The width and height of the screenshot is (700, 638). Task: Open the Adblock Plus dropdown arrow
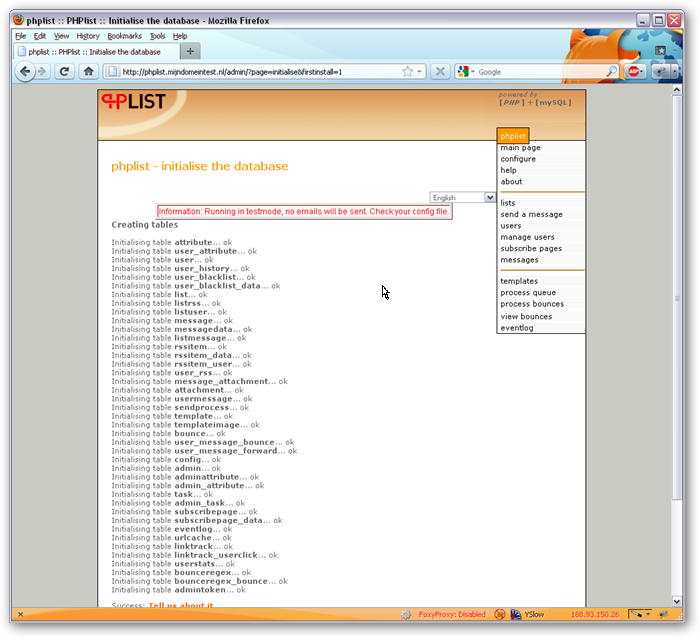click(x=642, y=71)
